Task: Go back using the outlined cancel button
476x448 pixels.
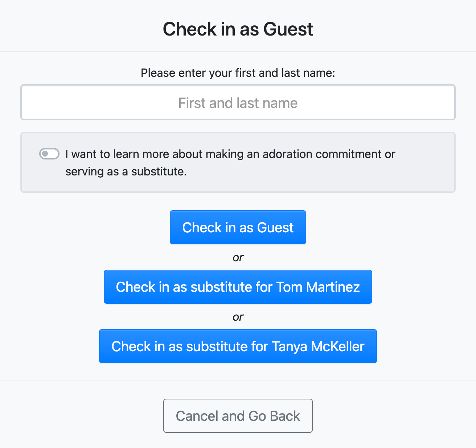Action: click(238, 416)
